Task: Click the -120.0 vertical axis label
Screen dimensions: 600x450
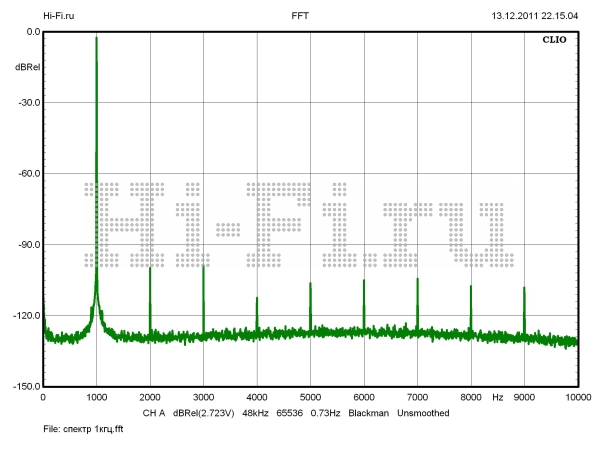Action: (x=25, y=316)
